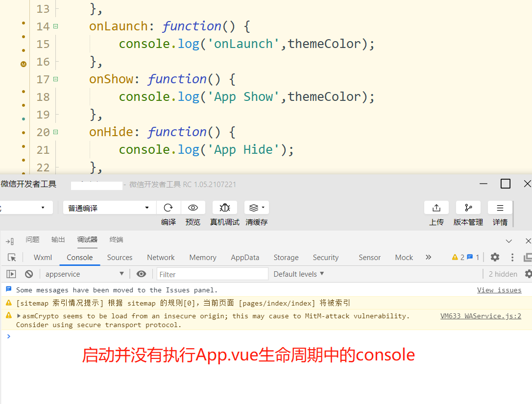Activate the element inspector picker icon

click(x=12, y=258)
